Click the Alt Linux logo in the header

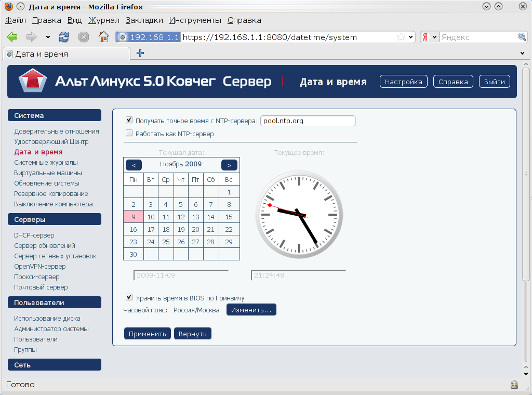coord(33,80)
